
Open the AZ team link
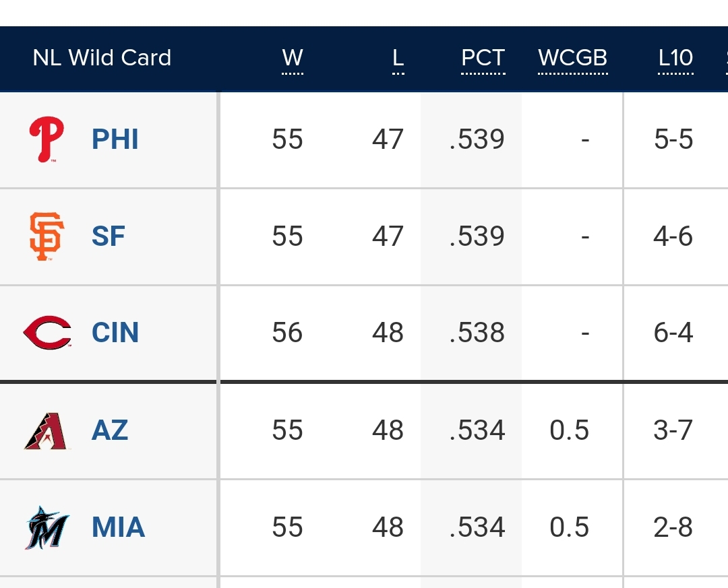click(110, 430)
